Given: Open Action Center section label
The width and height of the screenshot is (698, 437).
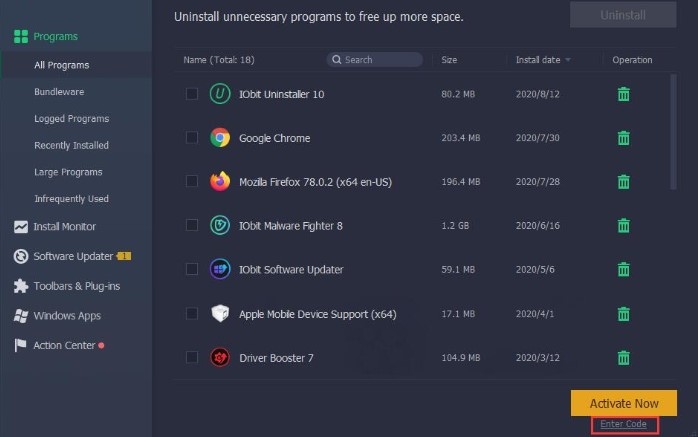Looking at the screenshot, I should 64,345.
